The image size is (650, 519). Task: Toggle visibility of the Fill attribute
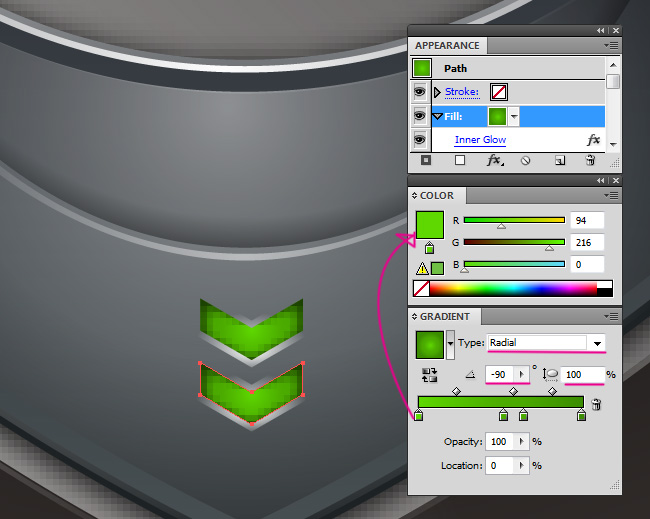419,116
